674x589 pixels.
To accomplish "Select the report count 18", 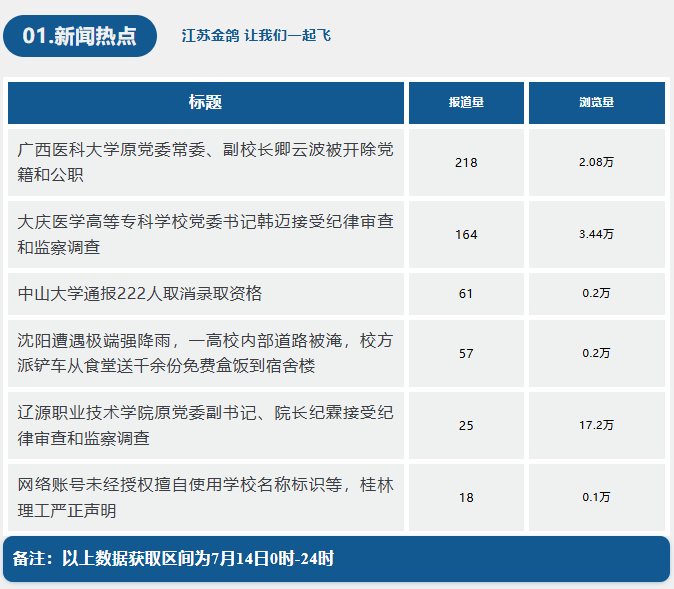I will point(466,498).
